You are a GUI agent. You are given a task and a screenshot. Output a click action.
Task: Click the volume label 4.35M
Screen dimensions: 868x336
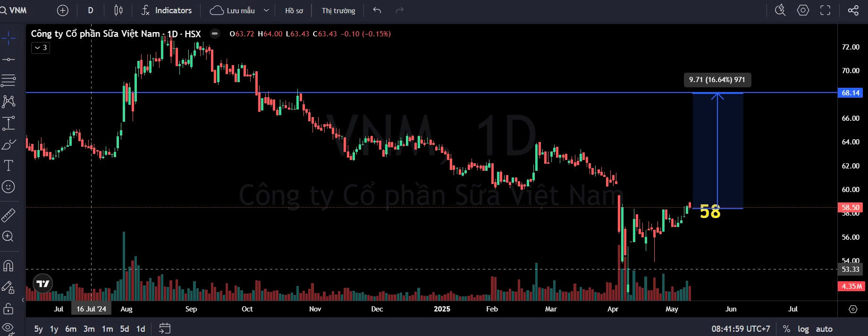pos(851,286)
